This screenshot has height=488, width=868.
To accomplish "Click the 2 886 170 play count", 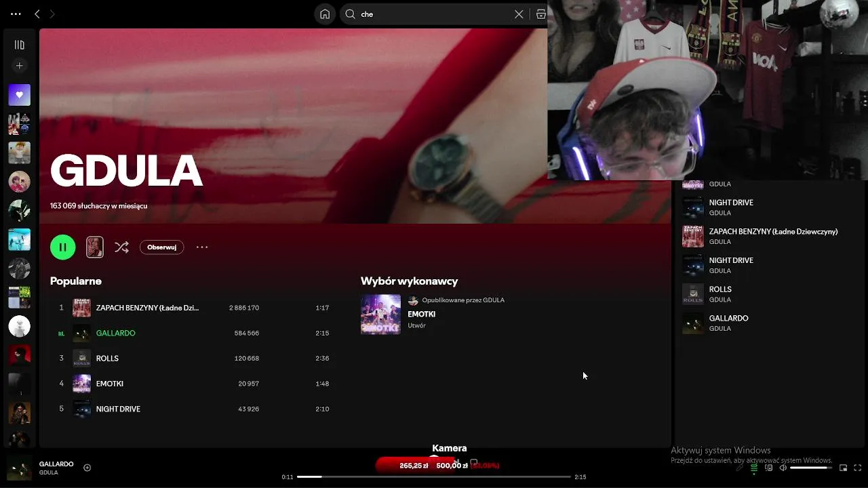I will click(x=244, y=308).
